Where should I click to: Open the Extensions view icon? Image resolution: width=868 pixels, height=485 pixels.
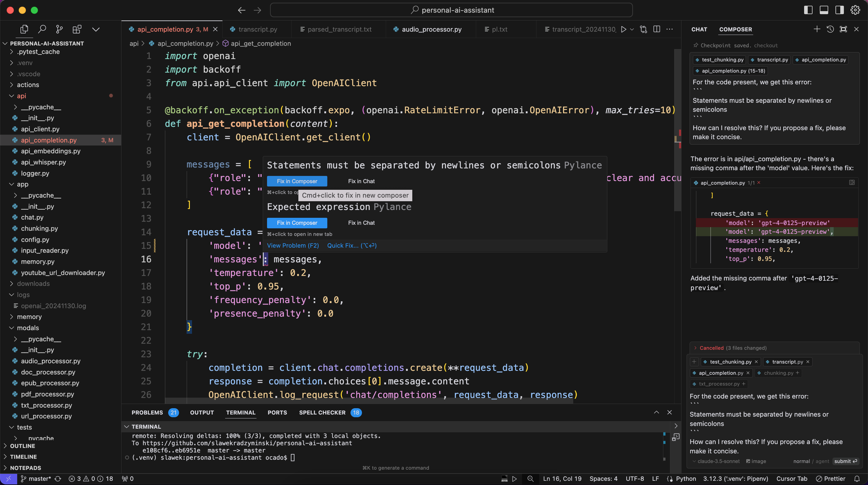77,29
